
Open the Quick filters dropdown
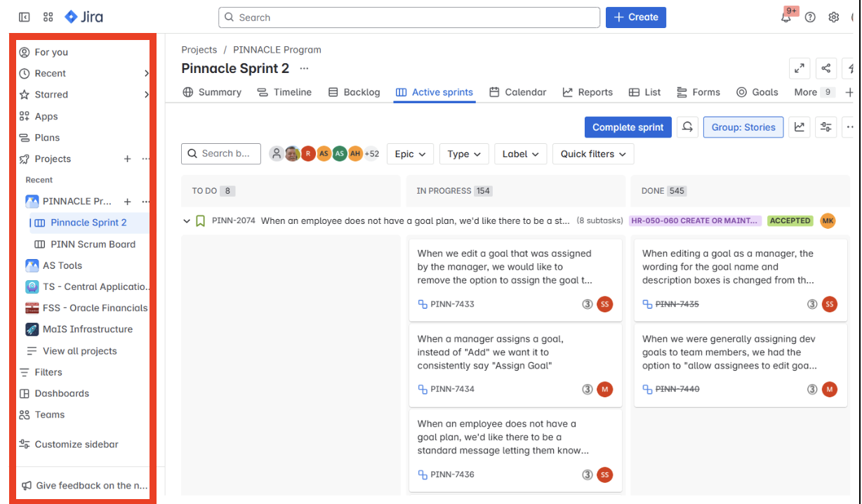click(x=593, y=154)
